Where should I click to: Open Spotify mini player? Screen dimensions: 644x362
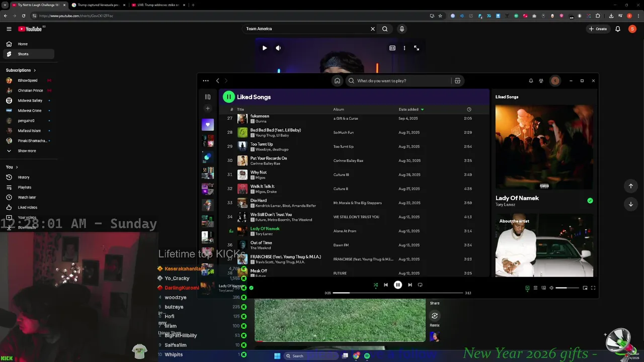585,288
